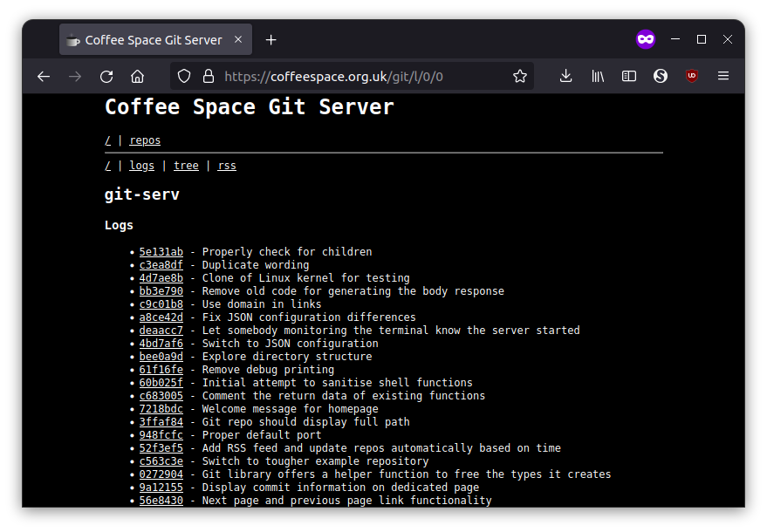Open commit c3ea8df
767x532 pixels.
pyautogui.click(x=161, y=265)
